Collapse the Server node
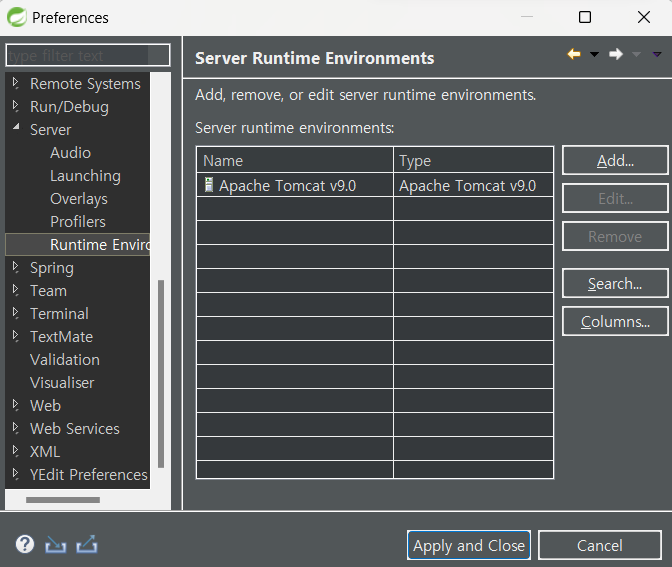 point(16,126)
